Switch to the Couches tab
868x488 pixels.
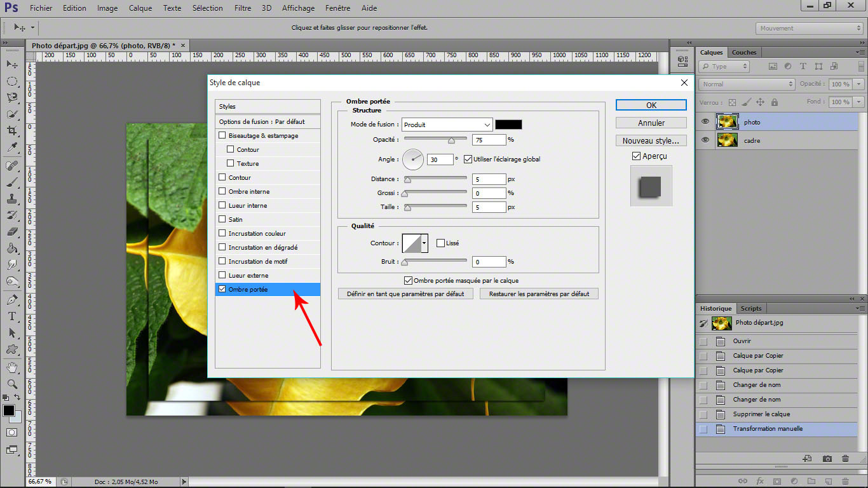(x=744, y=52)
